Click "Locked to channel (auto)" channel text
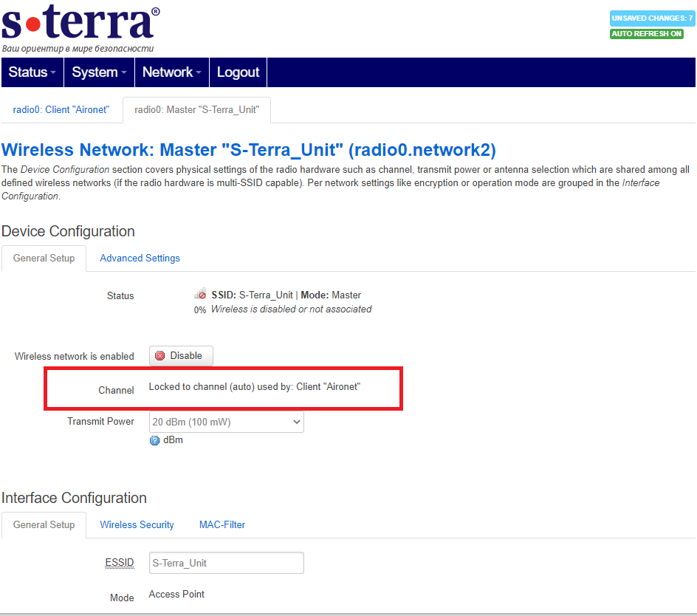The height and width of the screenshot is (616, 697). tap(255, 387)
